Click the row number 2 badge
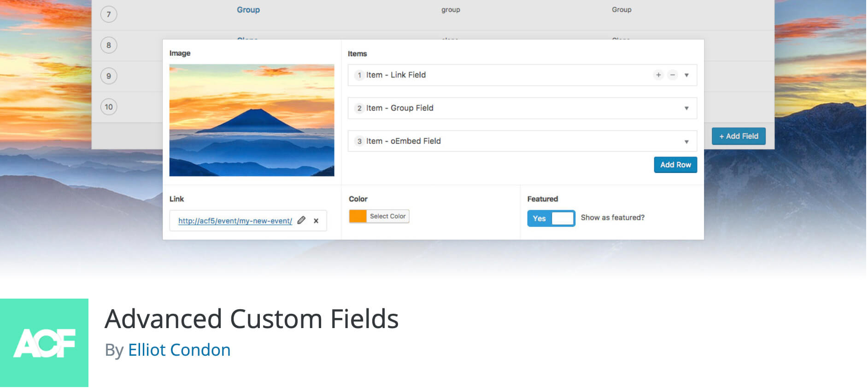Viewport: 868px width, 388px height. (359, 108)
